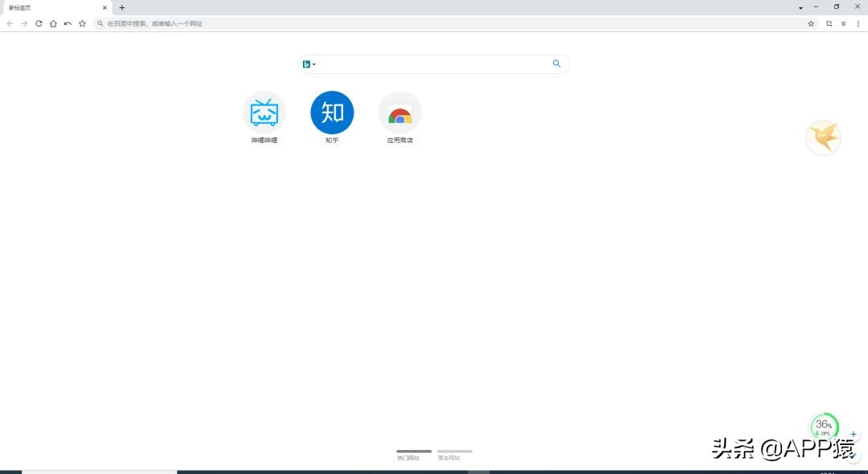
Task: Go forward using the forward arrow
Action: pos(24,24)
